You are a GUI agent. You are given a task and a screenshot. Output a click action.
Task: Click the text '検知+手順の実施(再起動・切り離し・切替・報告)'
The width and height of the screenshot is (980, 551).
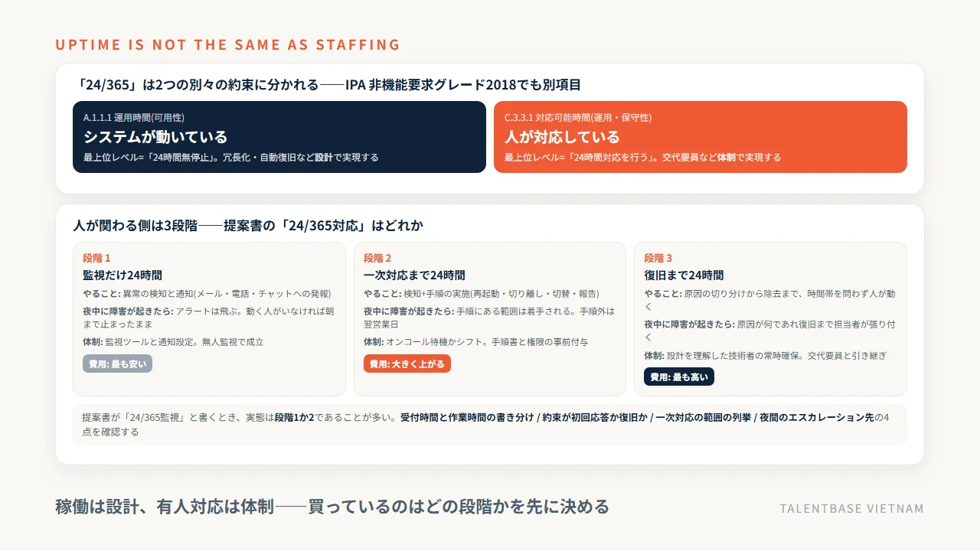click(500, 294)
